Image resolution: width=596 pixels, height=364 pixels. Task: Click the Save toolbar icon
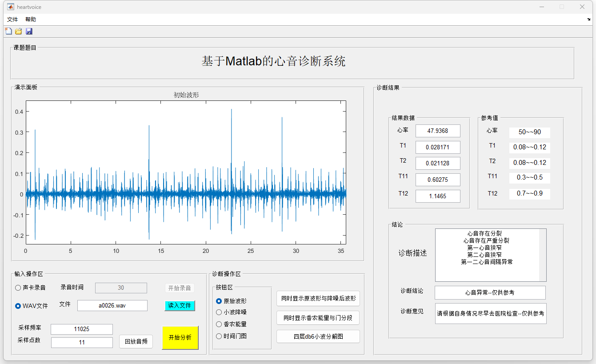(29, 31)
